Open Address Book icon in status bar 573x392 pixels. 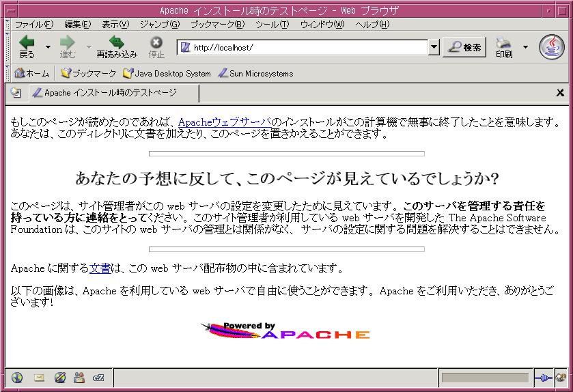tap(79, 378)
